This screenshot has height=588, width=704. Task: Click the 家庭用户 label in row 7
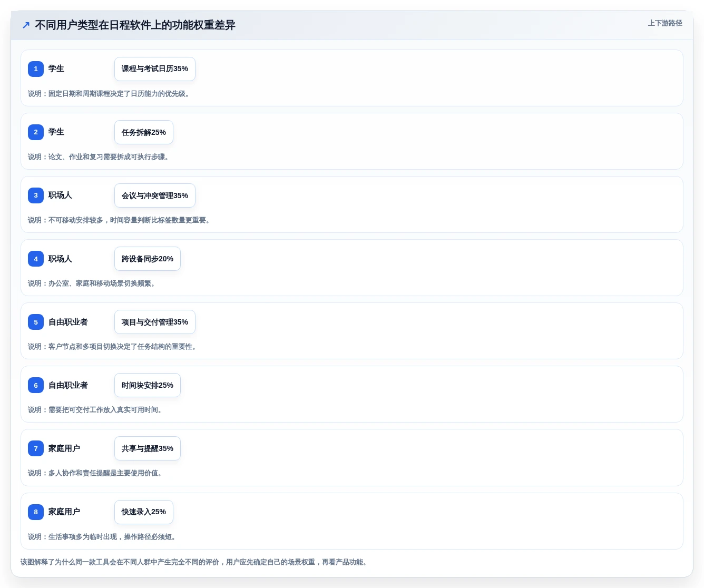click(64, 448)
